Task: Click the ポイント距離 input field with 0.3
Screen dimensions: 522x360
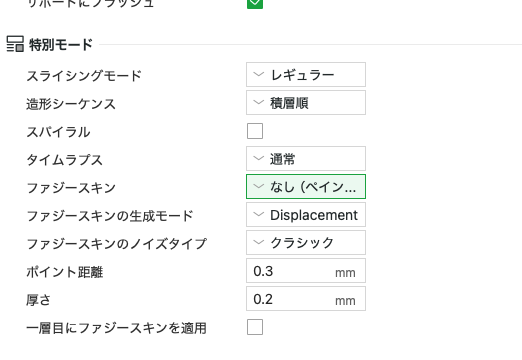Action: (306, 270)
